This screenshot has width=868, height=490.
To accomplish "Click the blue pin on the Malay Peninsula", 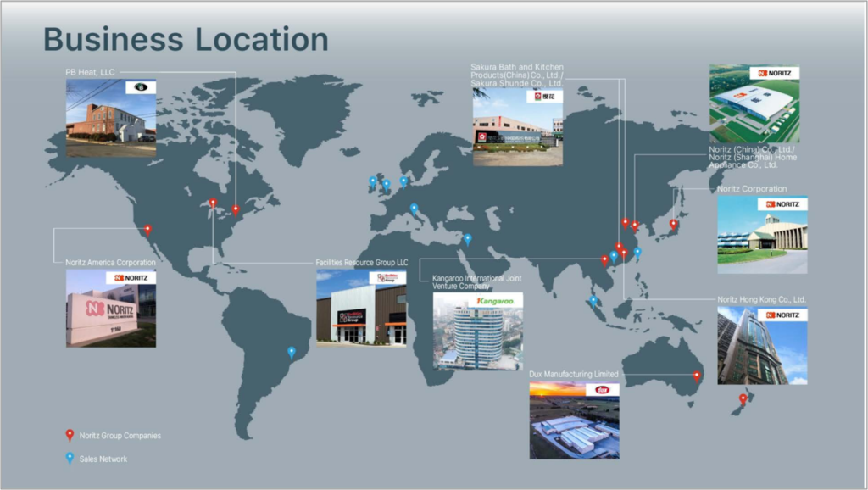I will [x=593, y=302].
